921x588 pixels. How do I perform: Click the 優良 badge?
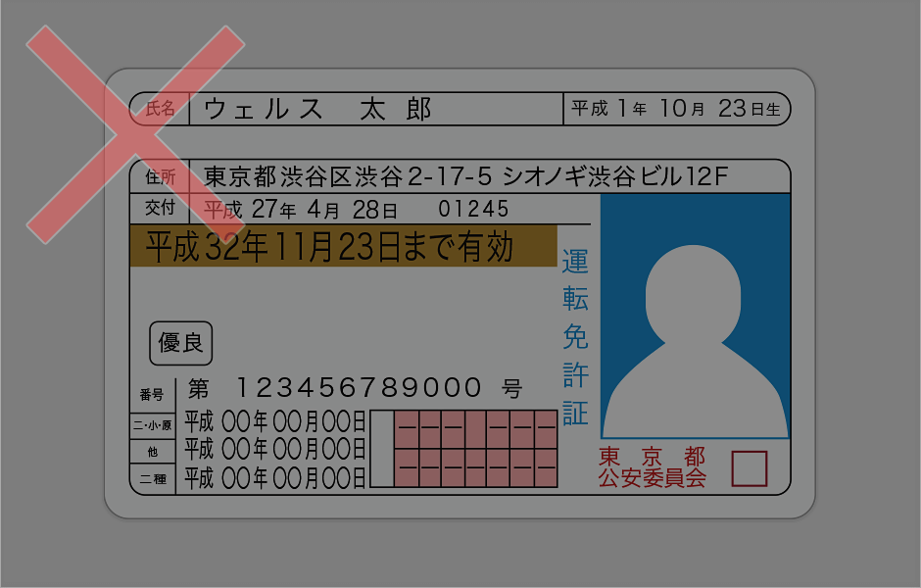click(x=180, y=343)
